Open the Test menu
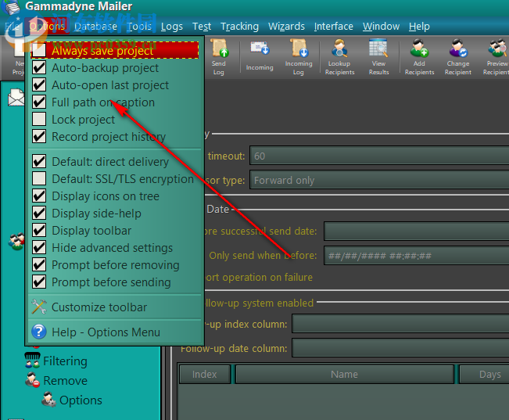Screen dimensions: 509x420 point(202,27)
